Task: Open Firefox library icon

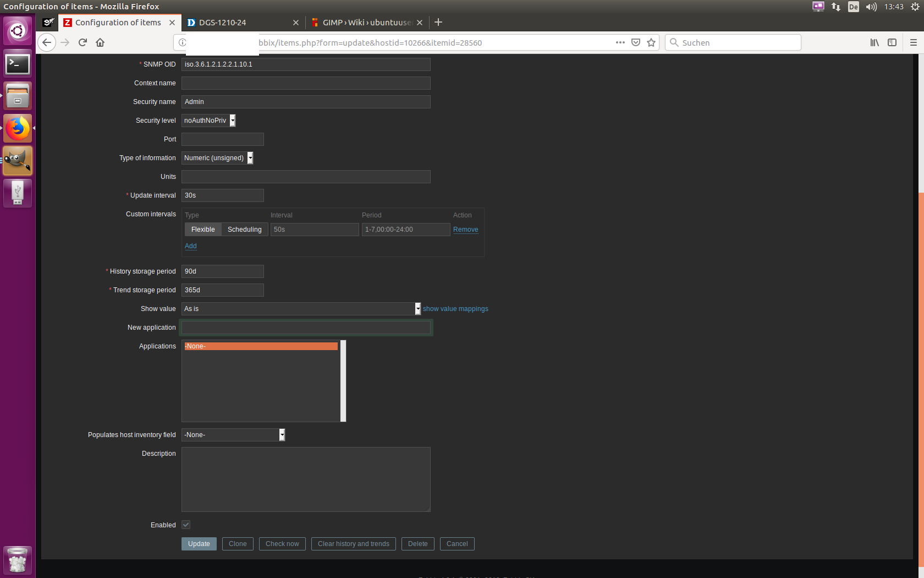Action: 875,42
